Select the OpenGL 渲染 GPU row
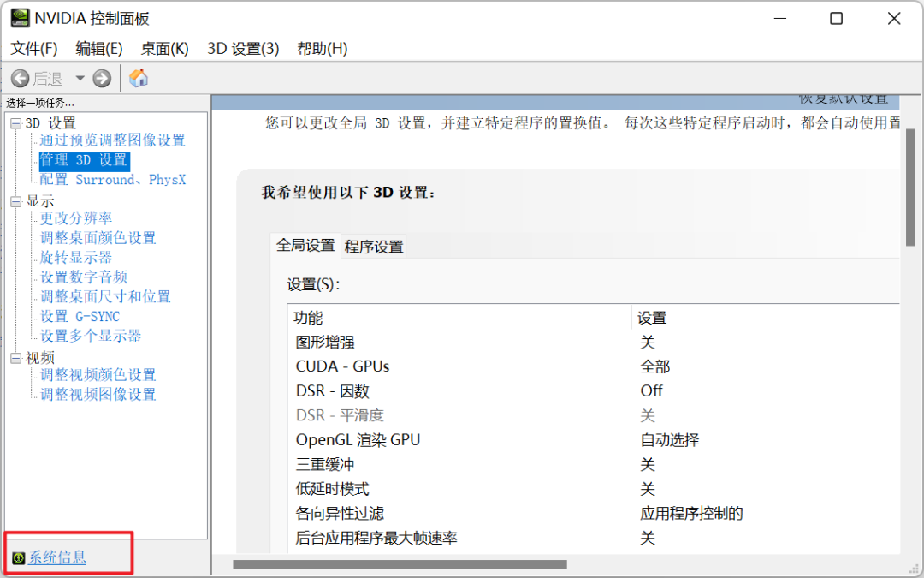The height and width of the screenshot is (578, 924). click(594, 440)
